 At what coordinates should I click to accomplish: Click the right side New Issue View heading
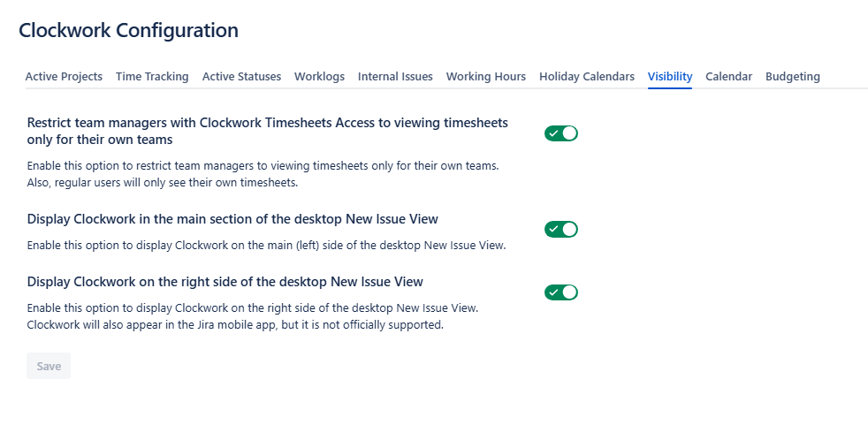click(x=225, y=282)
